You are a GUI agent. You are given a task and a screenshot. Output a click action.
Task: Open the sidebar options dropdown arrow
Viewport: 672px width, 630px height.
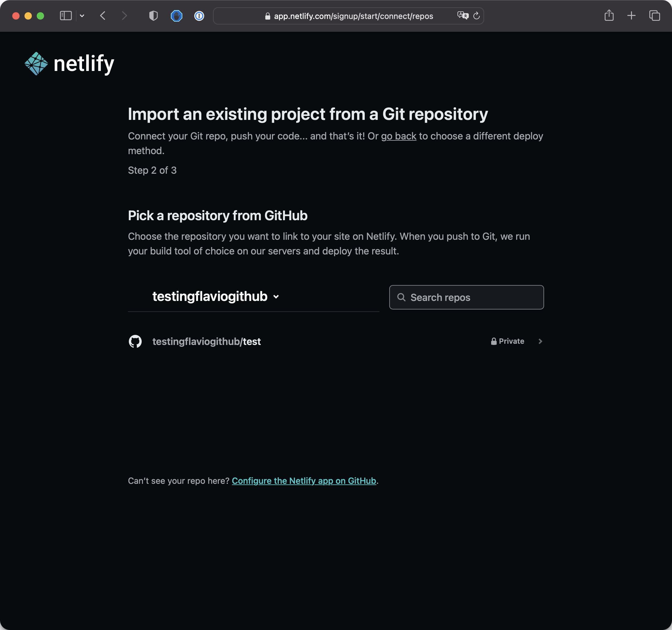pos(82,16)
